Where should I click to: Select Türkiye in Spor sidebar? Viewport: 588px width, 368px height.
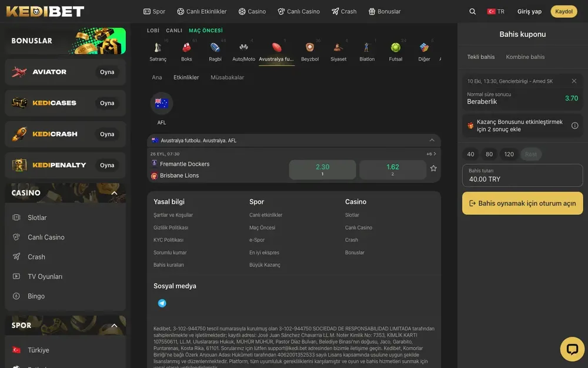38,350
